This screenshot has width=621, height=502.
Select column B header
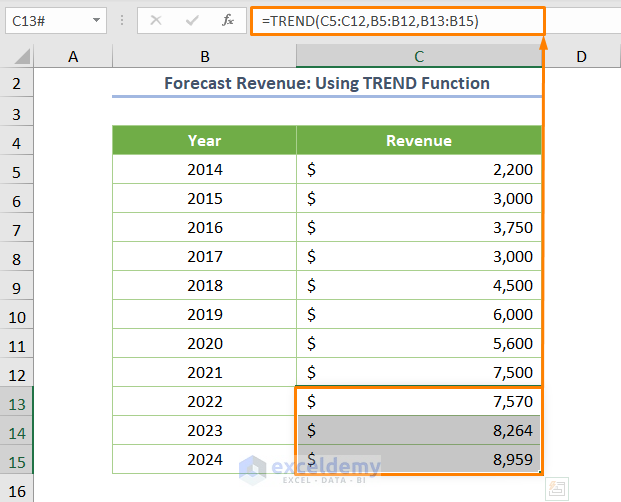tap(204, 58)
